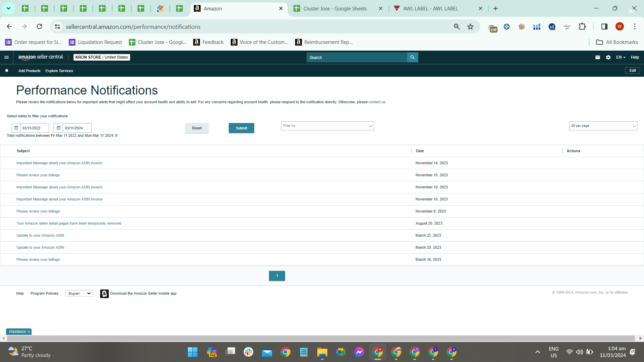The image size is (644, 362).
Task: Open the Seller Central hamburger menu
Action: coord(6,57)
